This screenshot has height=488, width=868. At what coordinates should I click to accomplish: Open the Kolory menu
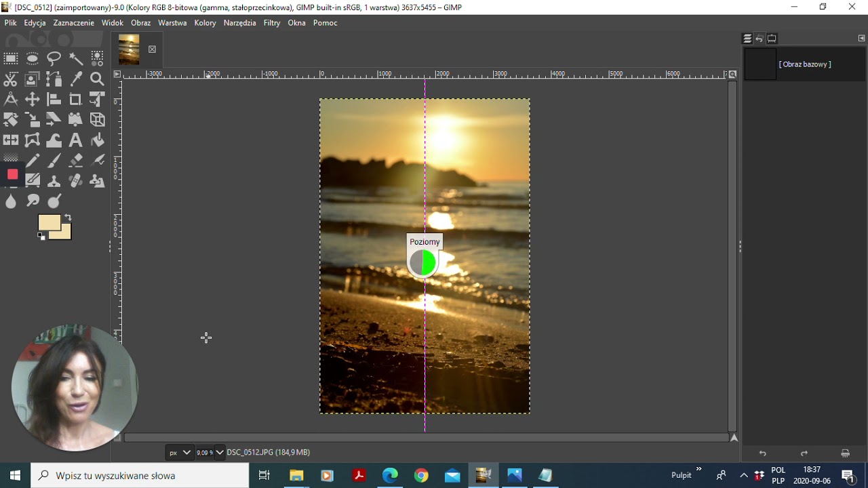(205, 22)
